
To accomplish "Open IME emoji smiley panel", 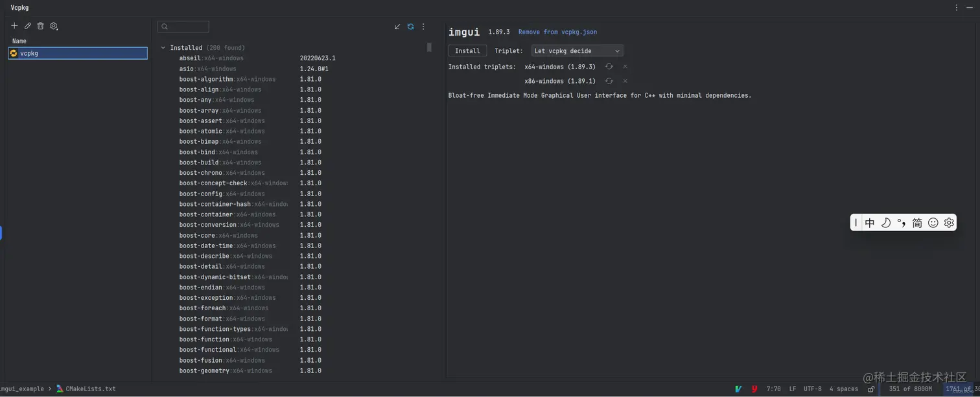I will point(933,223).
